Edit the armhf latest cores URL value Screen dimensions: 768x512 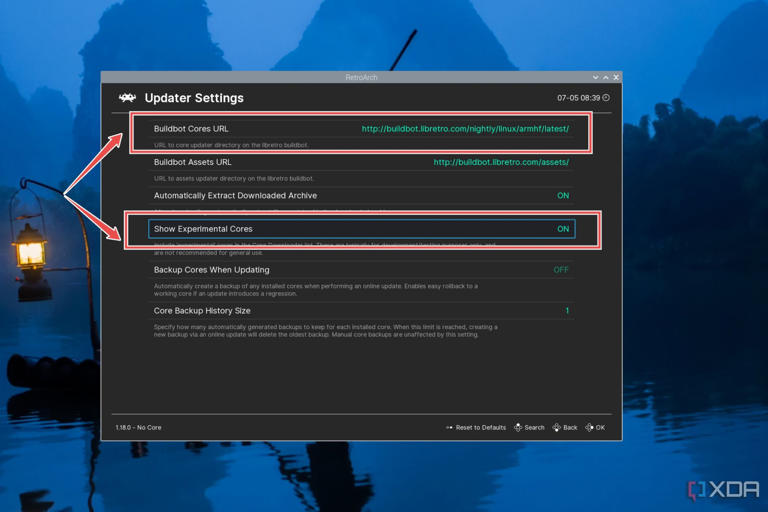click(x=465, y=129)
